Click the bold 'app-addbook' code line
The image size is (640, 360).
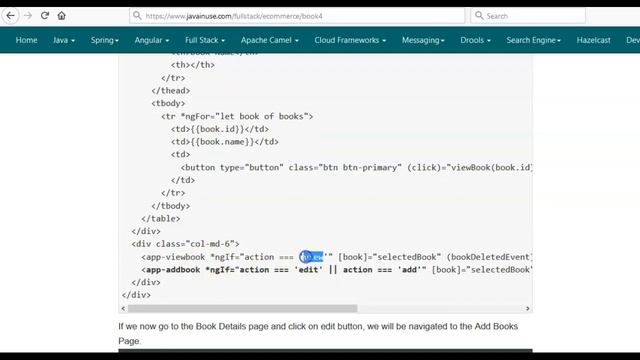(337, 270)
